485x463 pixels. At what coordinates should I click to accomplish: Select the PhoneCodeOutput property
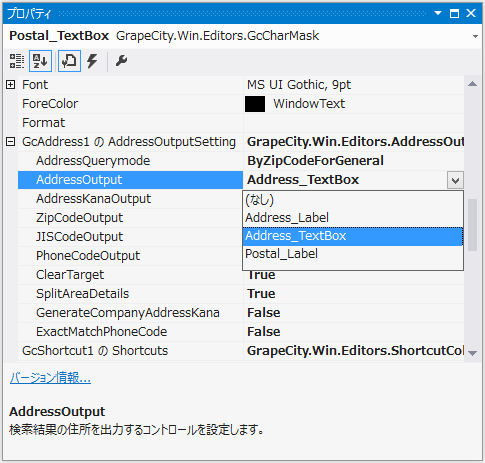tap(130, 256)
